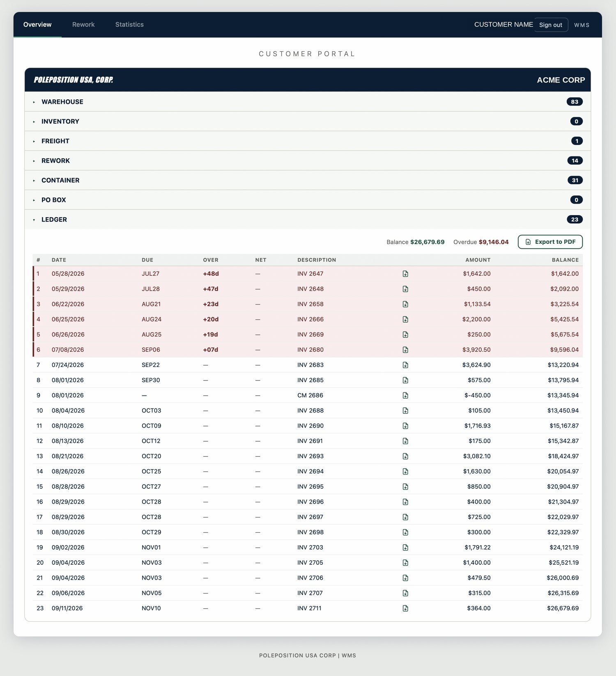Click the $26,679.69 total balance figure
Screen dimensions: 616x676
427,242
